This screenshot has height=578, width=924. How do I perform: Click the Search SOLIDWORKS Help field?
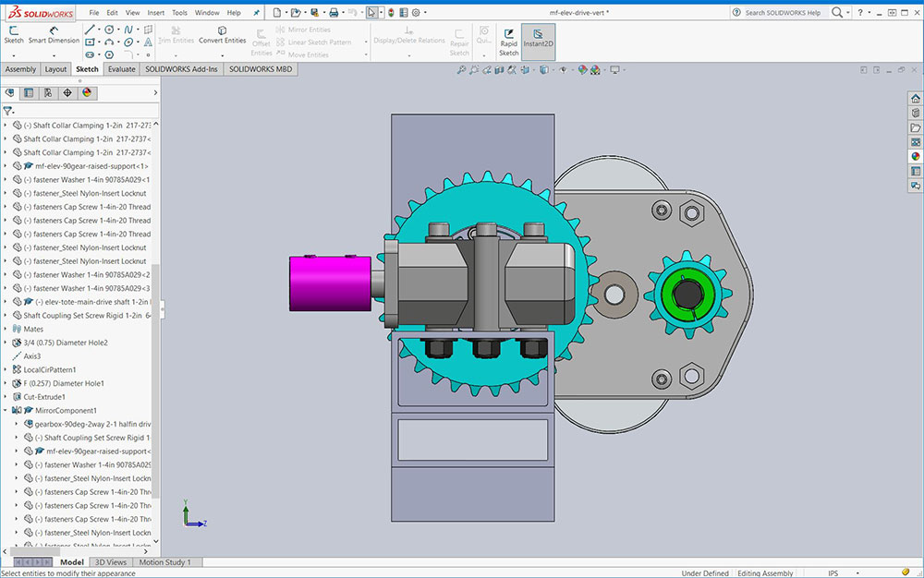[781, 13]
